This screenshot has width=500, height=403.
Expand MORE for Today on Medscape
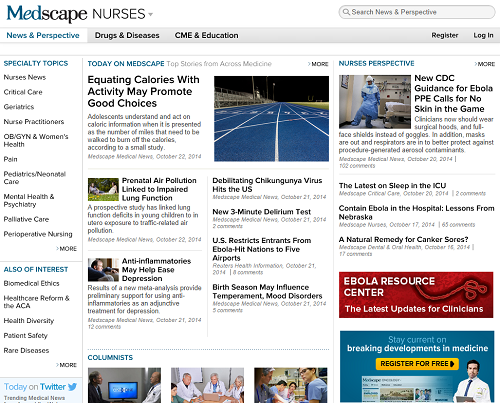click(318, 64)
